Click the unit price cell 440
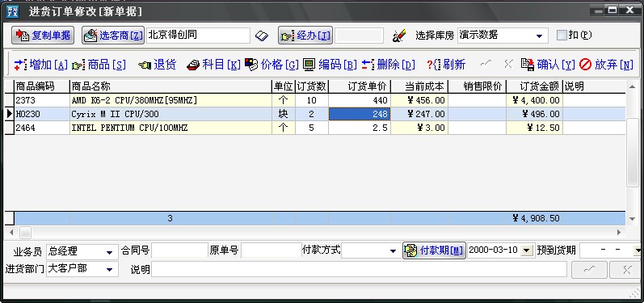The height and width of the screenshot is (303, 644). point(360,100)
